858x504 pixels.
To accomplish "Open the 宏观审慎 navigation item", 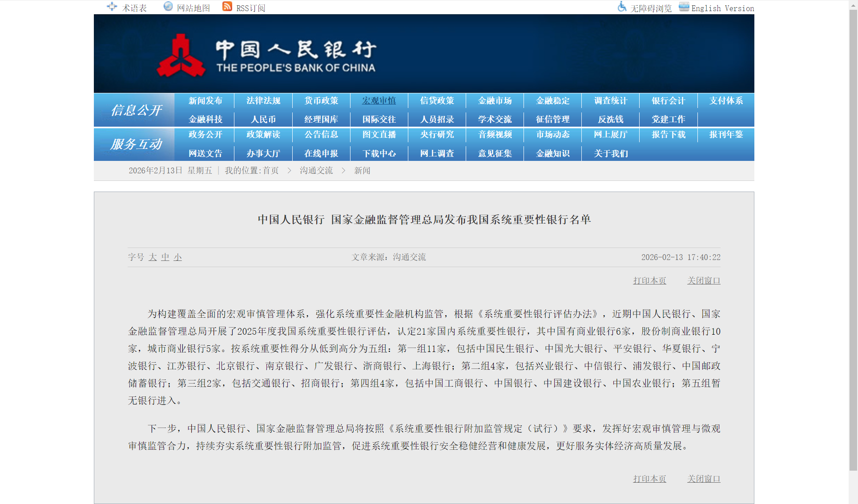I will tap(379, 101).
